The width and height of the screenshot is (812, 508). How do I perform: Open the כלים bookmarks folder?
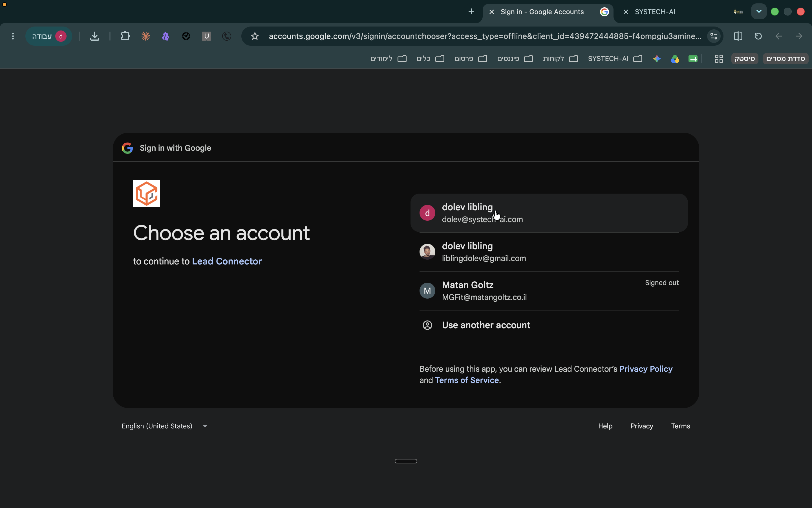pyautogui.click(x=431, y=59)
